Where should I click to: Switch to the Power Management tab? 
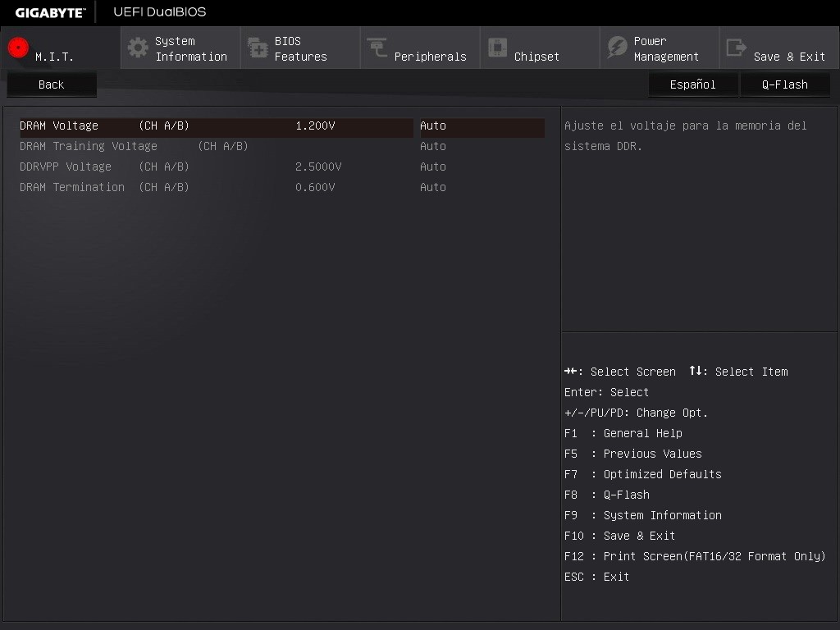660,48
